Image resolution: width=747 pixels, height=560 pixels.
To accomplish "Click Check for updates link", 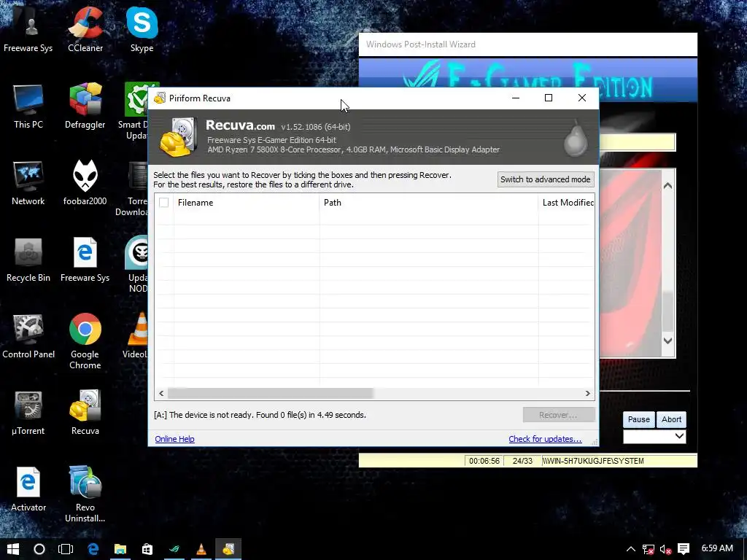I will pyautogui.click(x=545, y=439).
